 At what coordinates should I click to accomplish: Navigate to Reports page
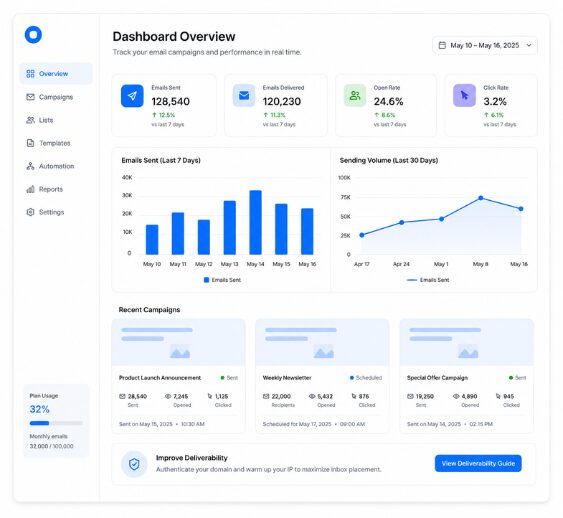click(x=56, y=189)
